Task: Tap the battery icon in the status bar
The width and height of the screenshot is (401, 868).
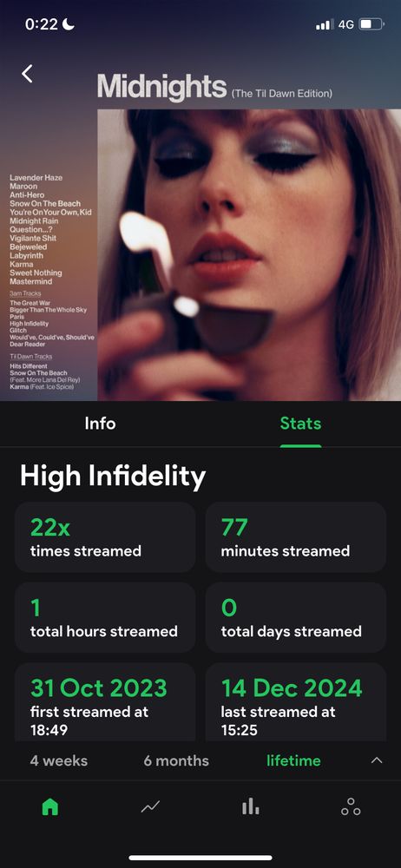Action: click(x=371, y=24)
